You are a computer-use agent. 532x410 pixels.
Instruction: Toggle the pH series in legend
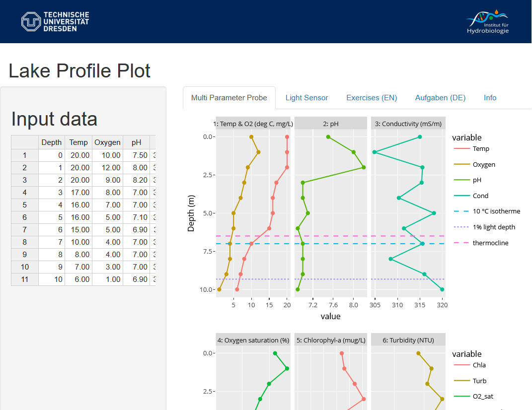tap(476, 180)
